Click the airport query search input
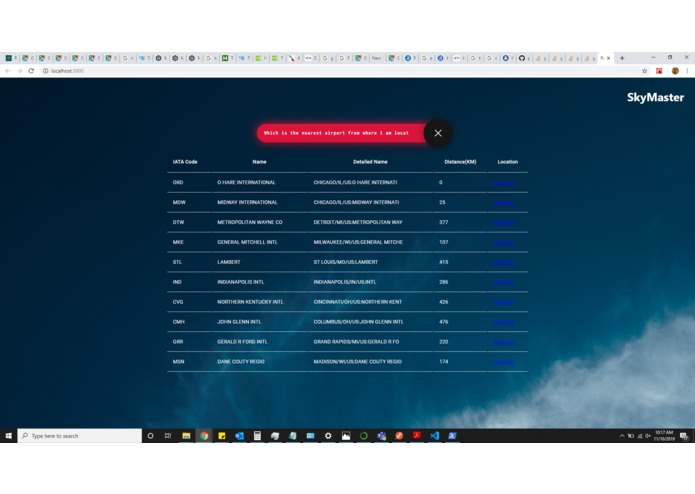The image size is (695, 494). tap(340, 133)
